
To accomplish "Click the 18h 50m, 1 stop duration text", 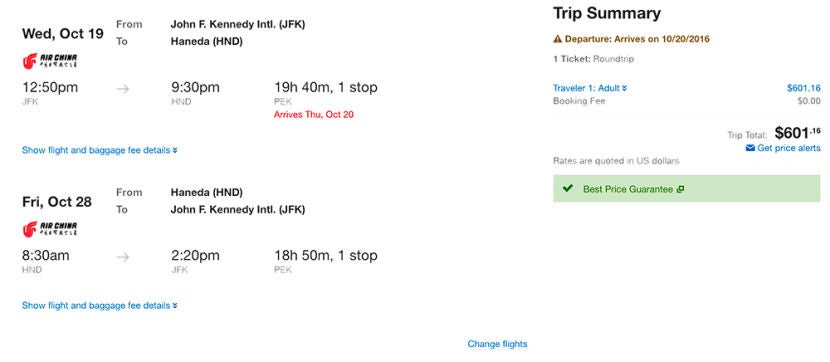I will click(x=326, y=256).
